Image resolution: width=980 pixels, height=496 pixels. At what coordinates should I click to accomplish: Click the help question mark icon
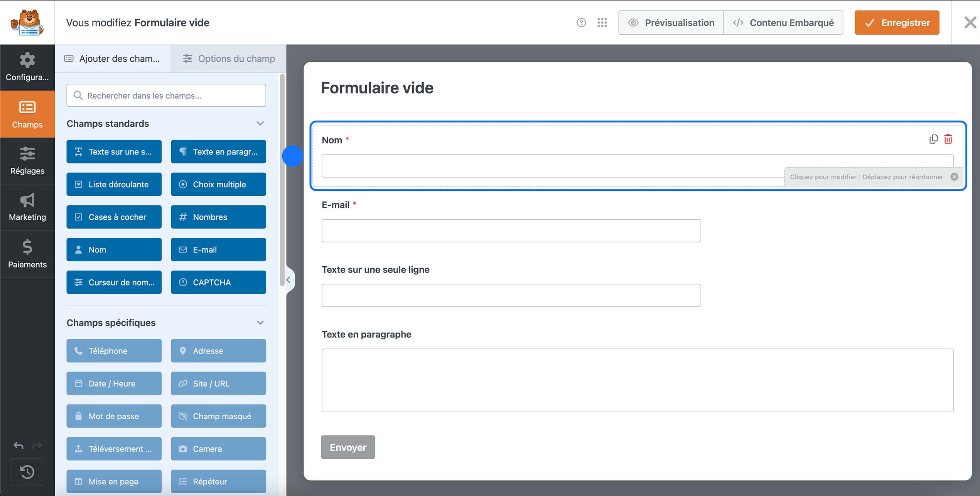pyautogui.click(x=581, y=22)
